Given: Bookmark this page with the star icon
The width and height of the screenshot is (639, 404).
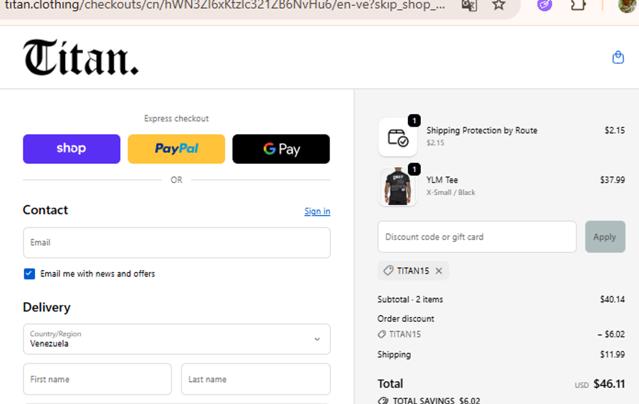Looking at the screenshot, I should (x=499, y=5).
